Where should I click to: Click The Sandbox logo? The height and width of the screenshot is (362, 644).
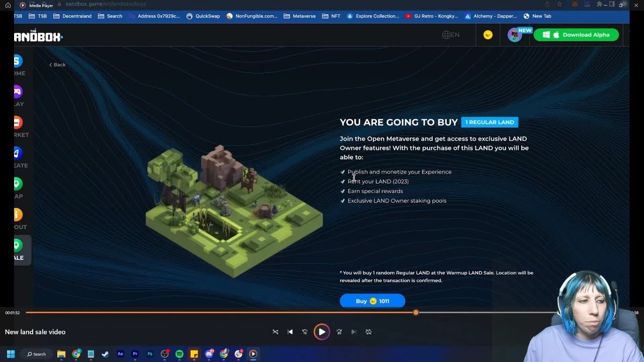38,36
